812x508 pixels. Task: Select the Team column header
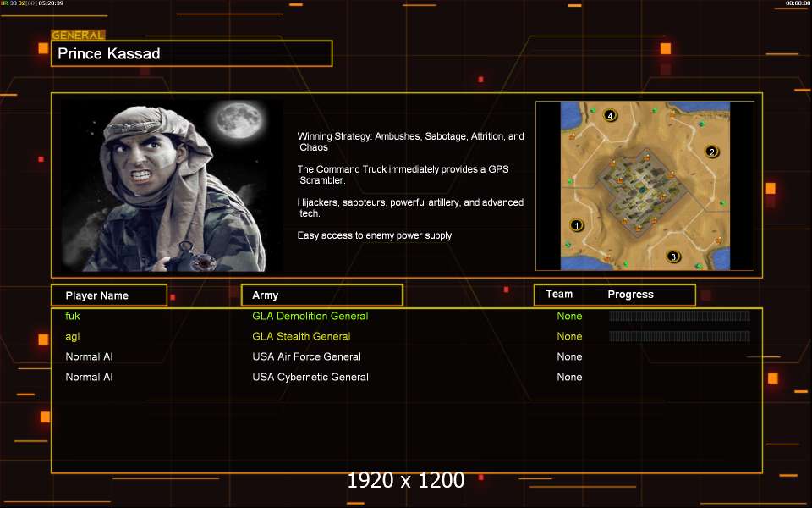click(559, 294)
